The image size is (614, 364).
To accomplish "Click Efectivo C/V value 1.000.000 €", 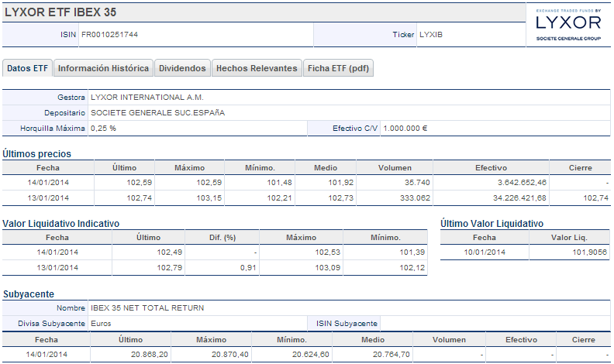I will tap(405, 129).
